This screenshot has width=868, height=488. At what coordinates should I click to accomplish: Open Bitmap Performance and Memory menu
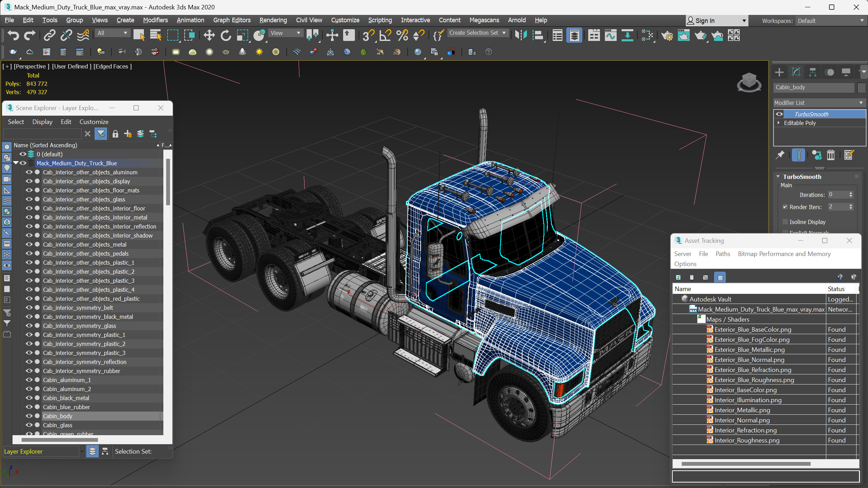[x=784, y=254]
